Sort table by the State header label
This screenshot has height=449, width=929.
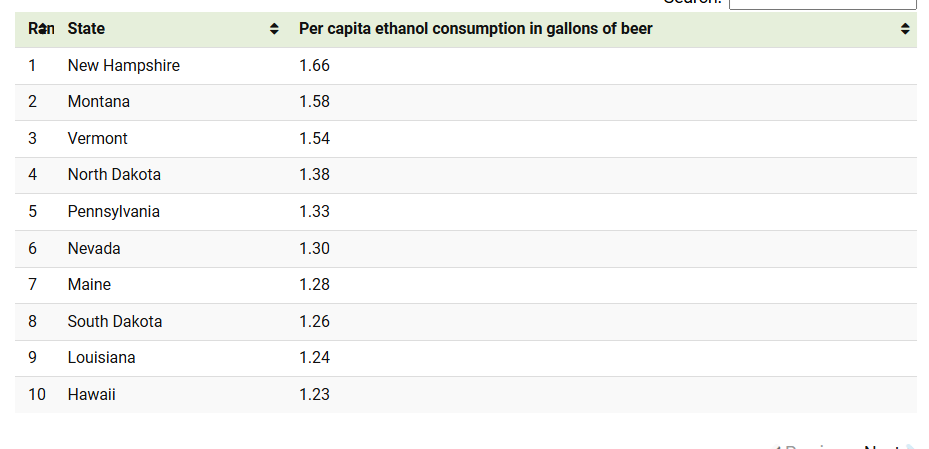pos(86,29)
